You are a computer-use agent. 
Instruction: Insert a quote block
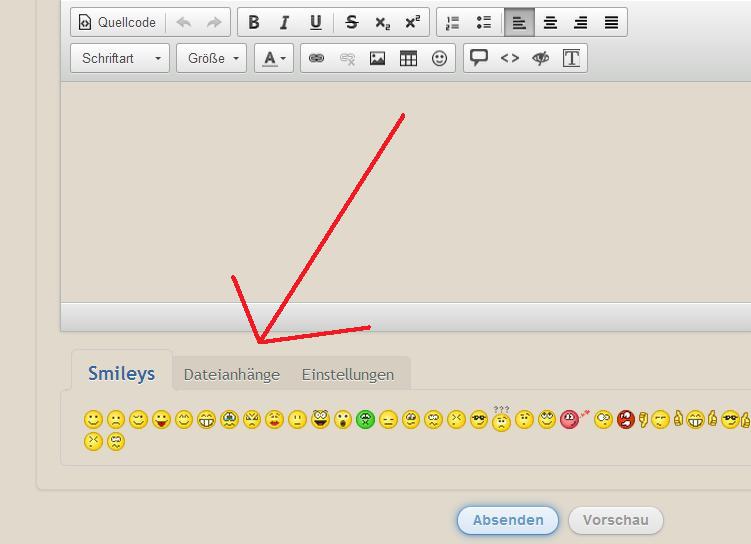point(479,58)
